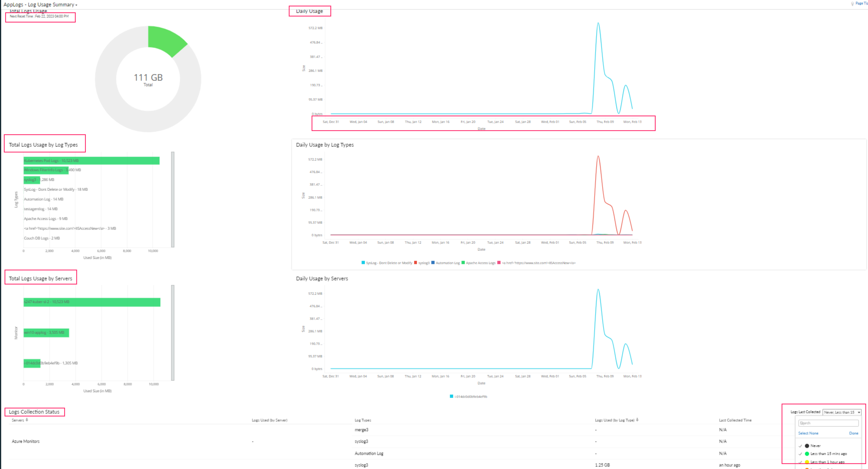Click the scrollbar in Total Logs Usage by Servers
Screen dimensions: 868x469
[x=173, y=332]
